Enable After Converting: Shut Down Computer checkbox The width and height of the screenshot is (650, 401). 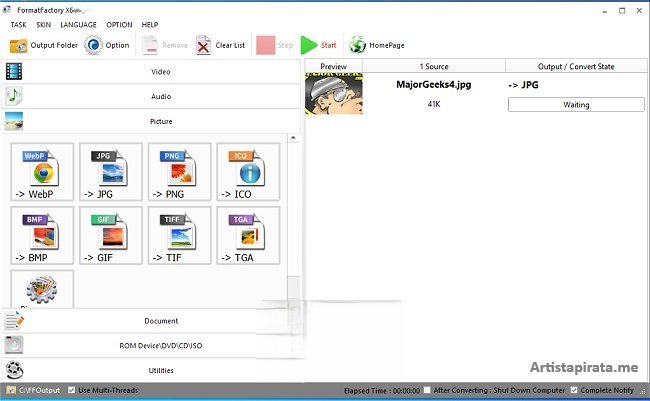click(x=427, y=390)
